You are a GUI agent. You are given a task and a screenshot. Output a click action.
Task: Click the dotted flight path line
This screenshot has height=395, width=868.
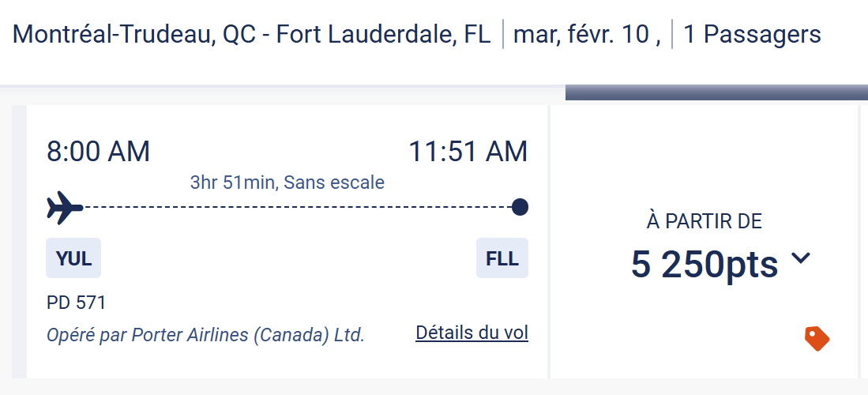point(300,208)
